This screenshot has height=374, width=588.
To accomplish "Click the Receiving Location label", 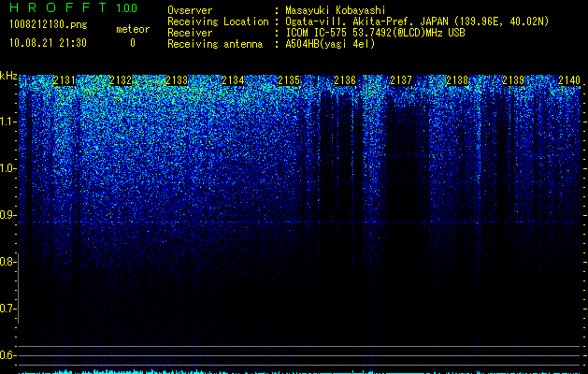I will 218,22.
